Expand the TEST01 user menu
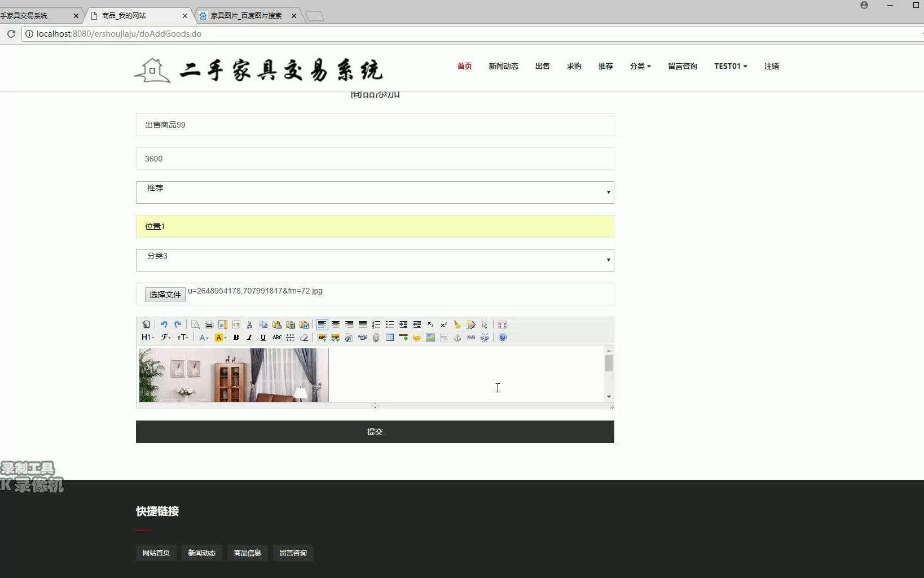924x578 pixels. pos(731,66)
